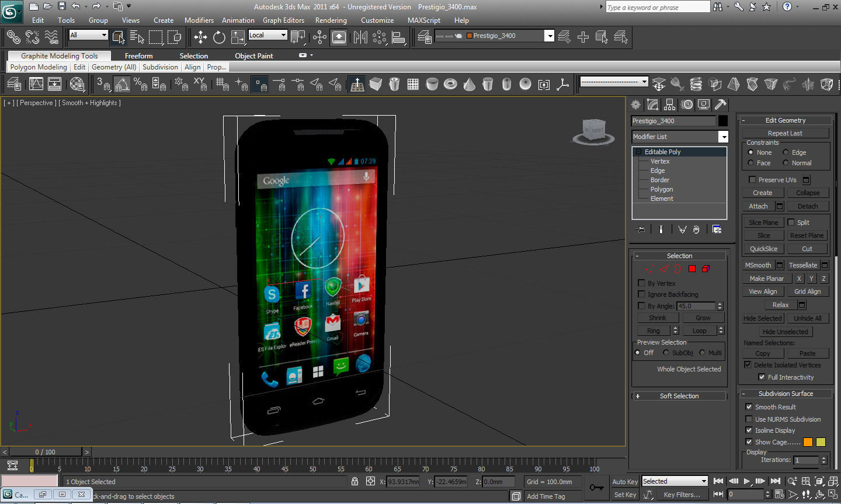The height and width of the screenshot is (504, 841).
Task: Create a Box primitive from toolbar
Action: (376, 84)
